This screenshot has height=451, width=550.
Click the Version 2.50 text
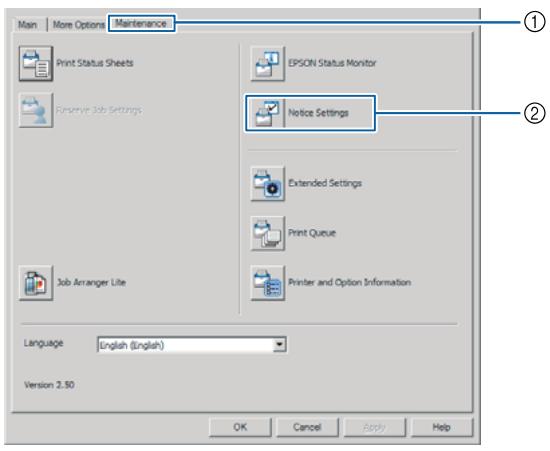click(49, 385)
